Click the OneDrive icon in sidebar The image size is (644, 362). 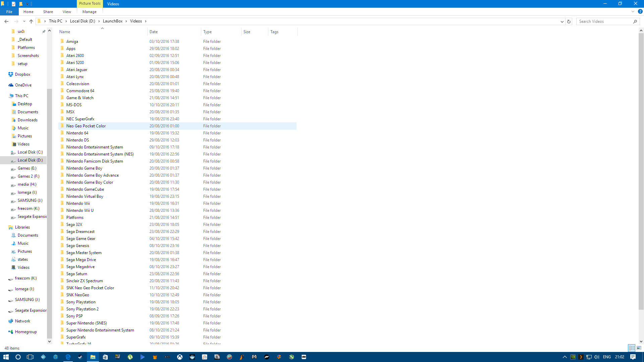23,84
